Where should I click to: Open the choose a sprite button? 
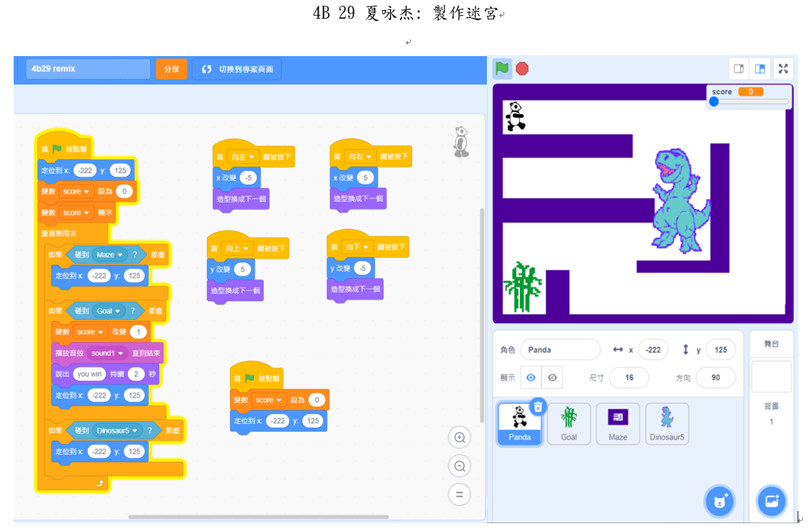(720, 500)
